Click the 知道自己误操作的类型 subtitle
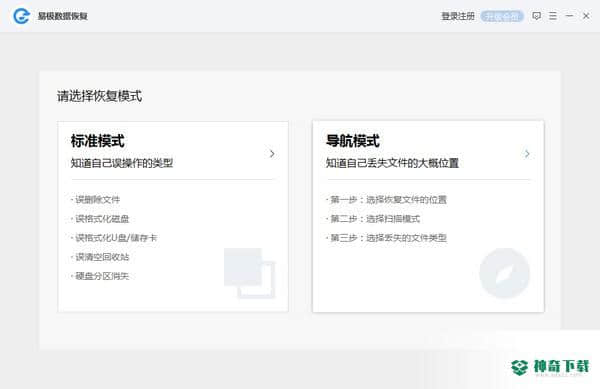Viewport: 600px width, 389px height. pos(122,163)
